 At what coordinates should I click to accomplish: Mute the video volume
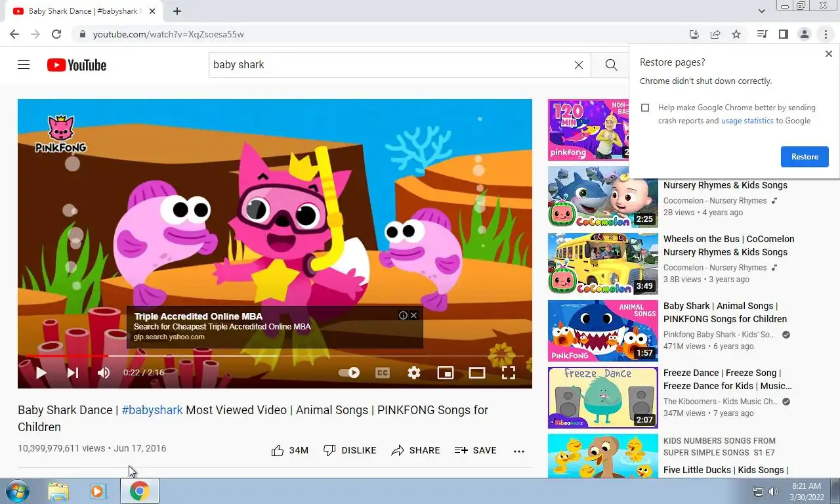click(x=104, y=373)
